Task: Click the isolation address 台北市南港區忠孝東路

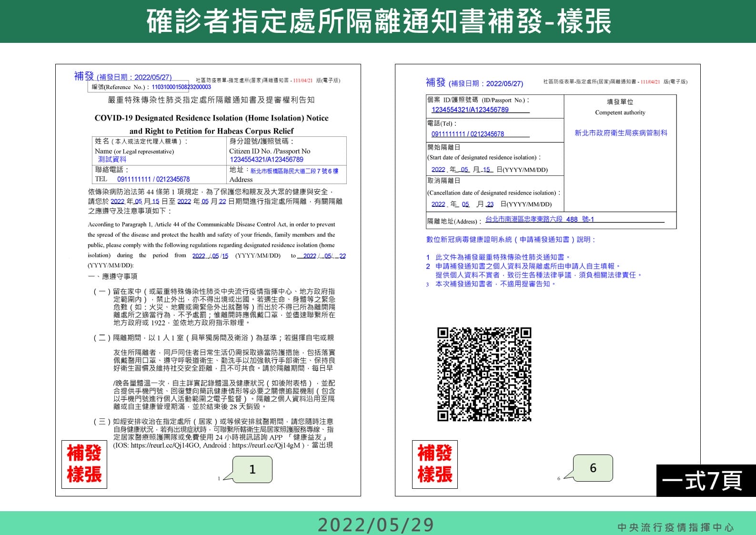Action: [x=539, y=219]
